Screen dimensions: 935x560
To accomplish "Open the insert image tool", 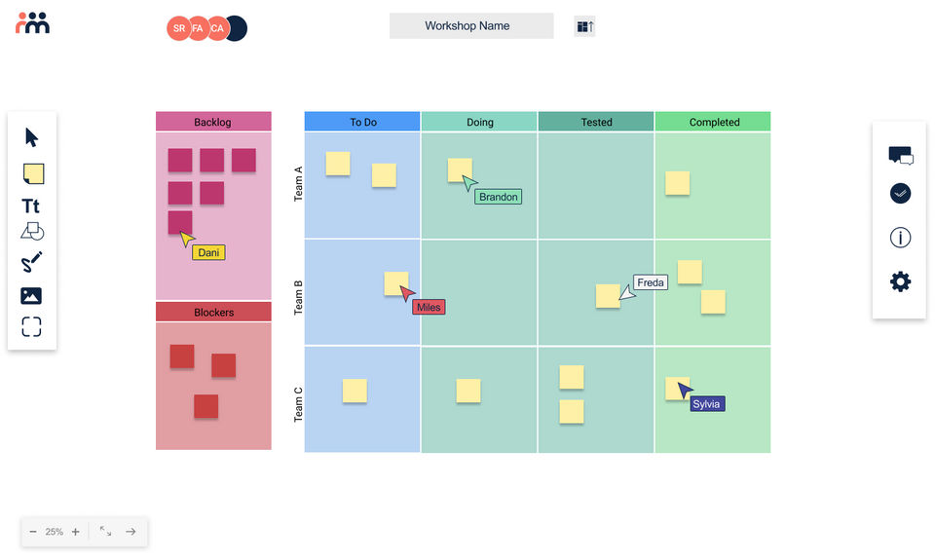I will [31, 296].
